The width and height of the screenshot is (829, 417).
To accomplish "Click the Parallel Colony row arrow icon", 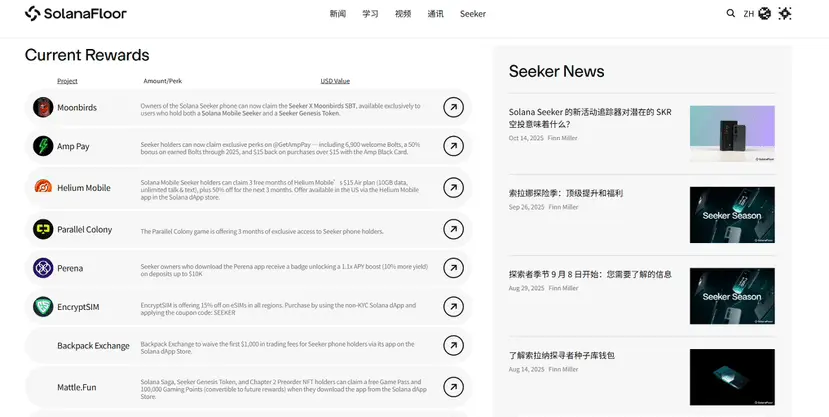I will tap(453, 229).
